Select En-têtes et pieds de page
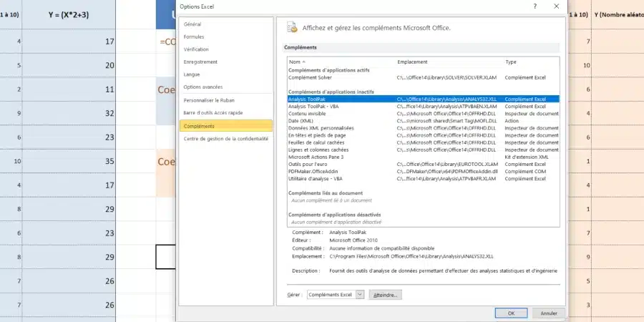 coord(424,135)
